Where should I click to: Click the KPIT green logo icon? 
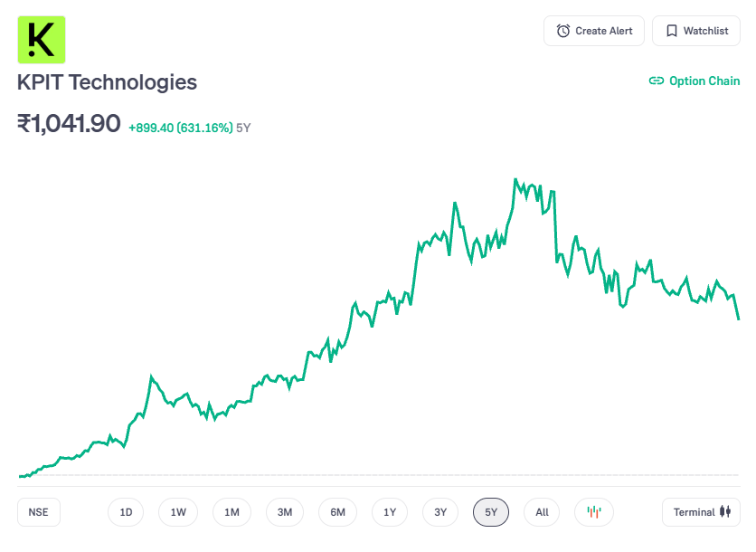pyautogui.click(x=42, y=40)
